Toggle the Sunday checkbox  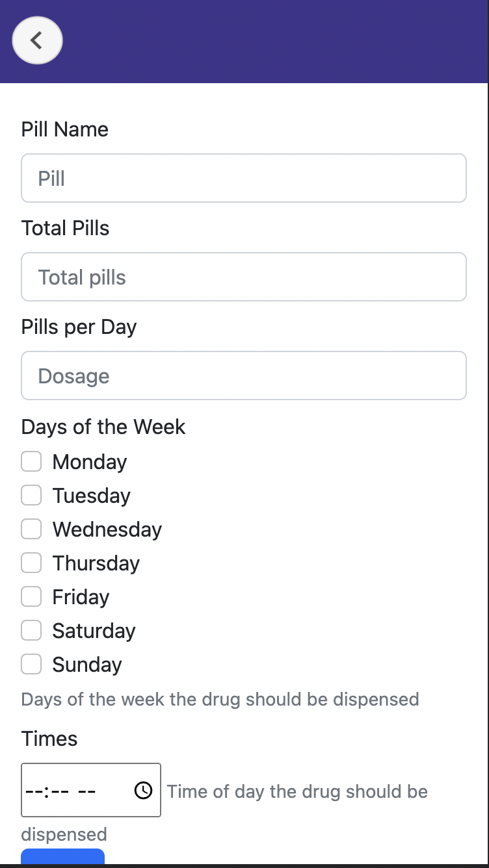[x=31, y=664]
